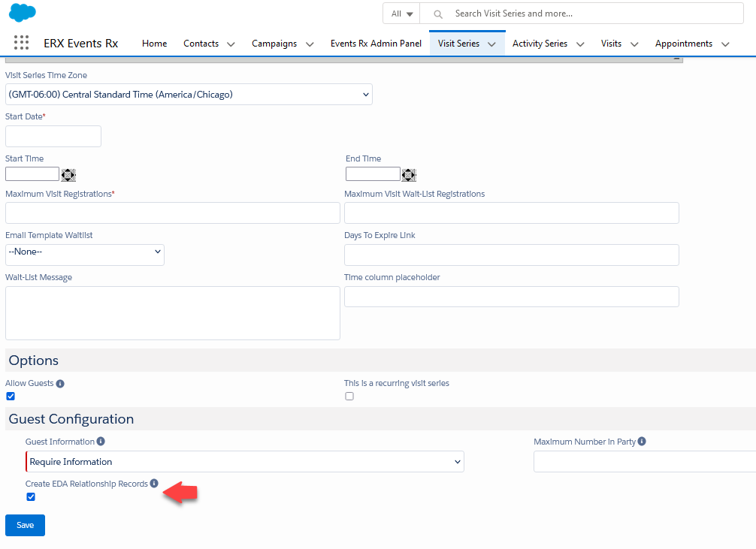Image resolution: width=756 pixels, height=549 pixels.
Task: Open the Visit Series Time Zone dropdown
Action: (189, 95)
